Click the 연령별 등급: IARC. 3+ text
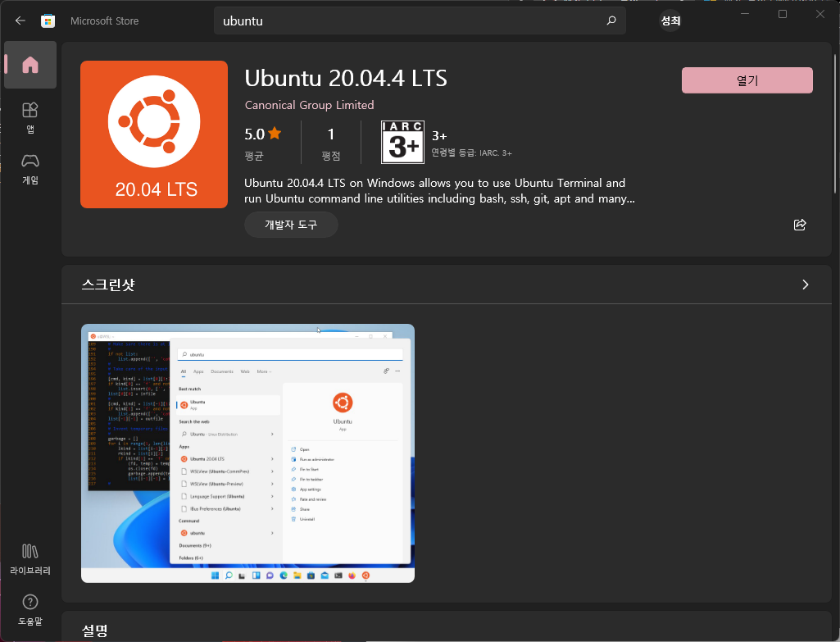The image size is (840, 642). tap(471, 153)
